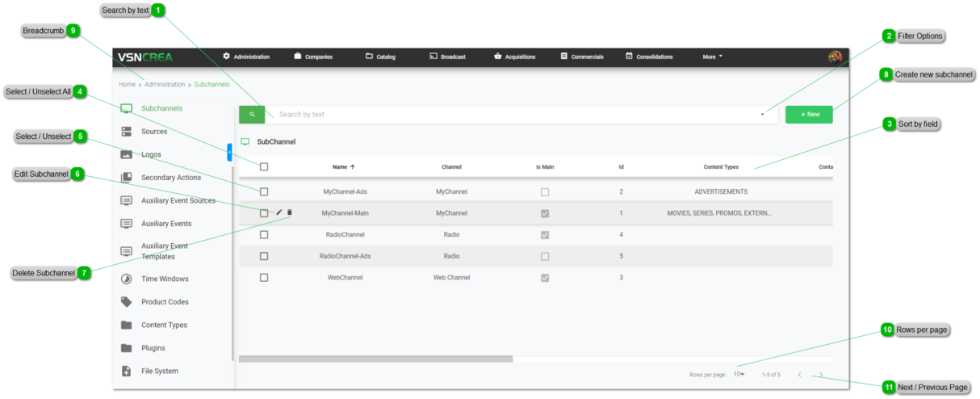
Task: Select the MyChannel-Ads row checkbox
Action: 264,192
